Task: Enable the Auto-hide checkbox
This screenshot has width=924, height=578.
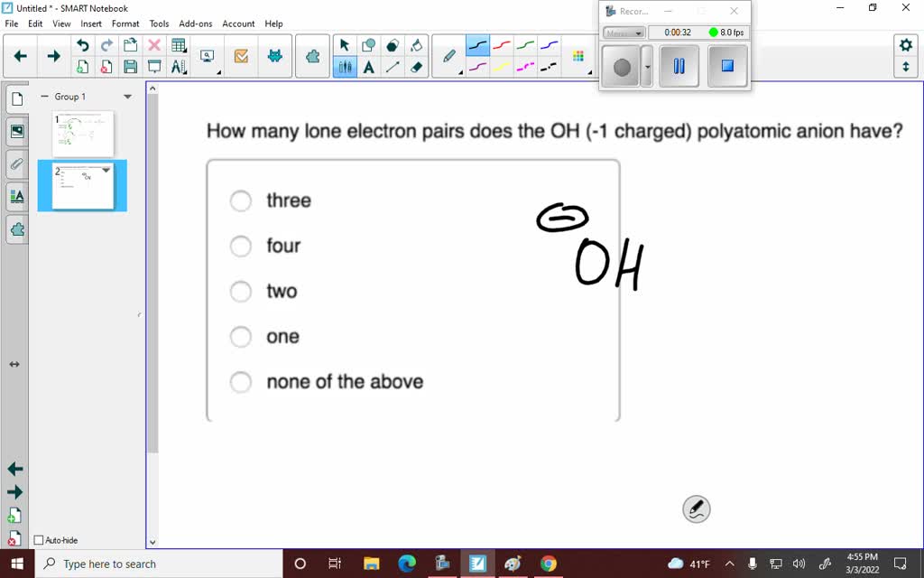Action: coord(38,539)
